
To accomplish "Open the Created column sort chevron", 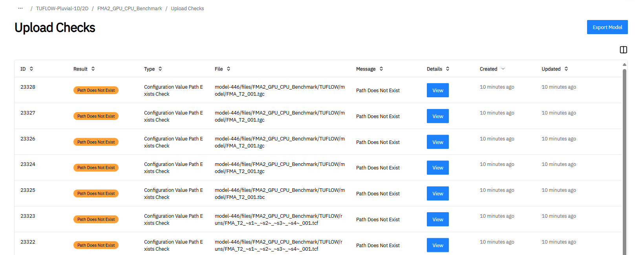I will pyautogui.click(x=503, y=69).
